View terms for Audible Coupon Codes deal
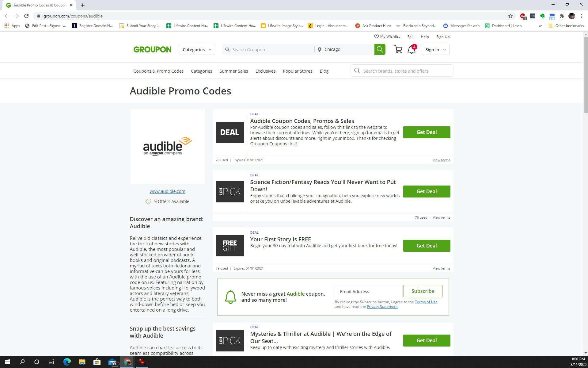588x368 pixels. tap(441, 160)
